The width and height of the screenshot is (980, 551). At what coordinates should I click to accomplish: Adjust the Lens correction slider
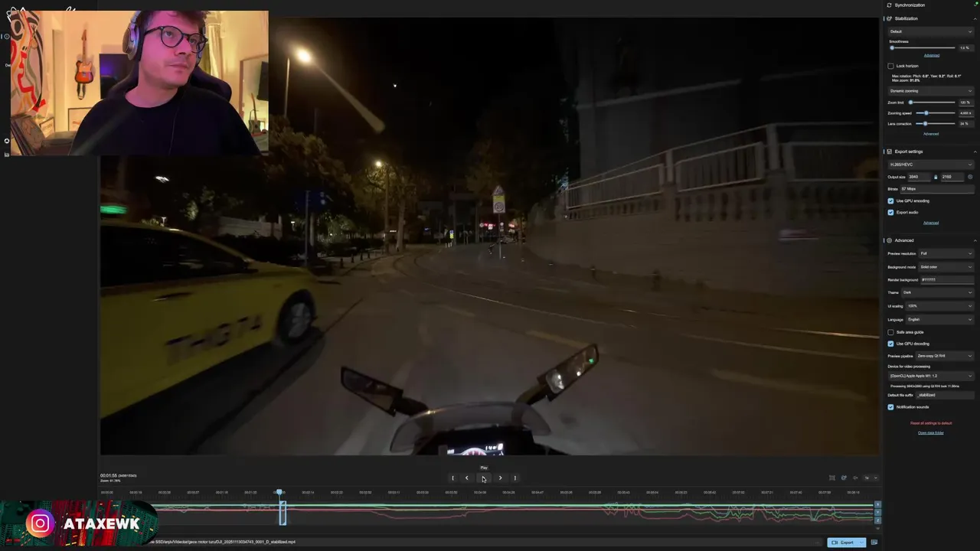(x=936, y=123)
